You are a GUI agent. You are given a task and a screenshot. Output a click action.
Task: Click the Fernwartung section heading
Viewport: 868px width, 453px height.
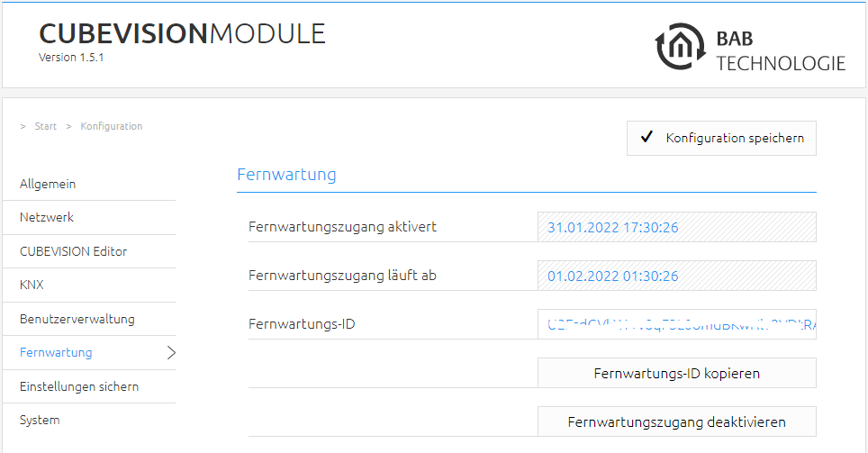point(286,175)
